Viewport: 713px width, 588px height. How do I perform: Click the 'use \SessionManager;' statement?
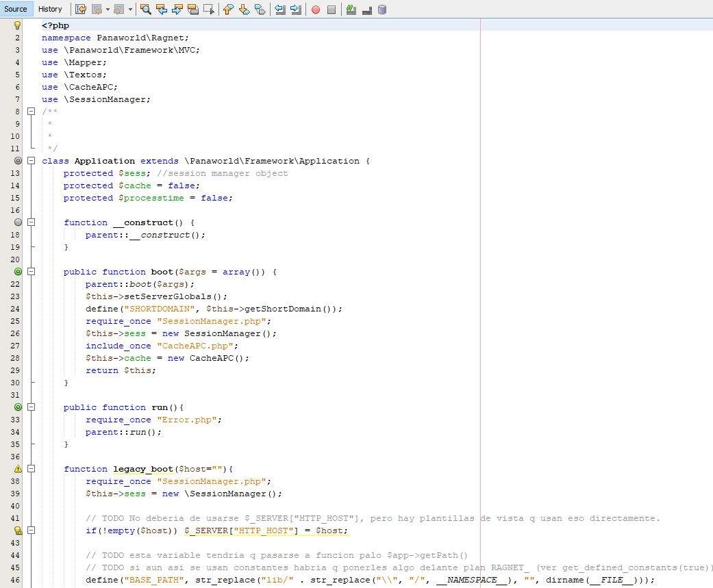point(96,99)
